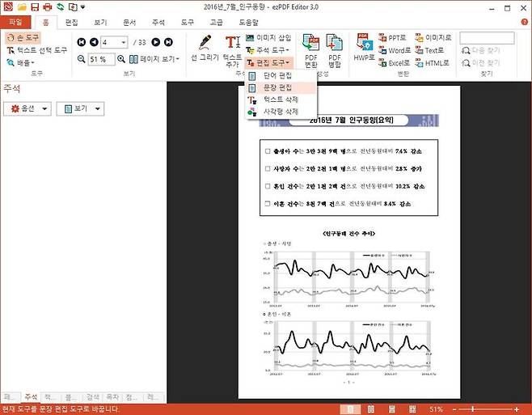Choose 텍스트 삭제 from edit tools menu
532x415 pixels.
[x=281, y=100]
